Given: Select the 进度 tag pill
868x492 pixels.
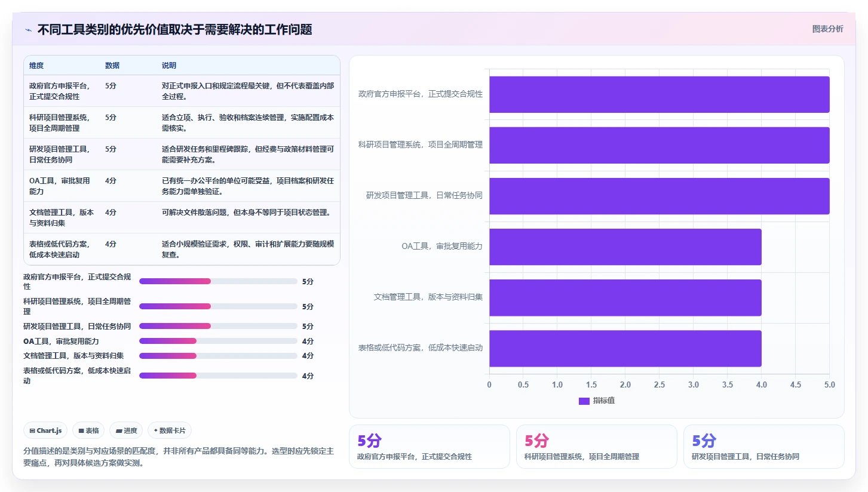Looking at the screenshot, I should [126, 430].
